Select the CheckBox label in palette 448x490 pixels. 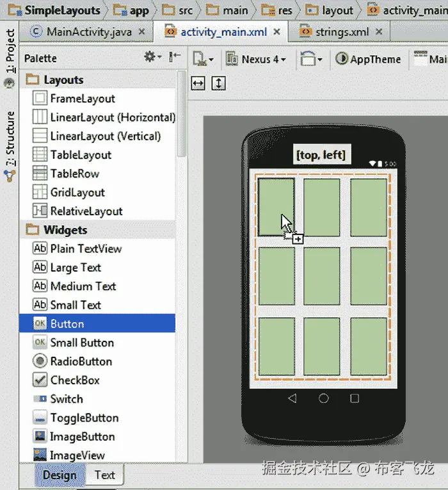pos(75,380)
